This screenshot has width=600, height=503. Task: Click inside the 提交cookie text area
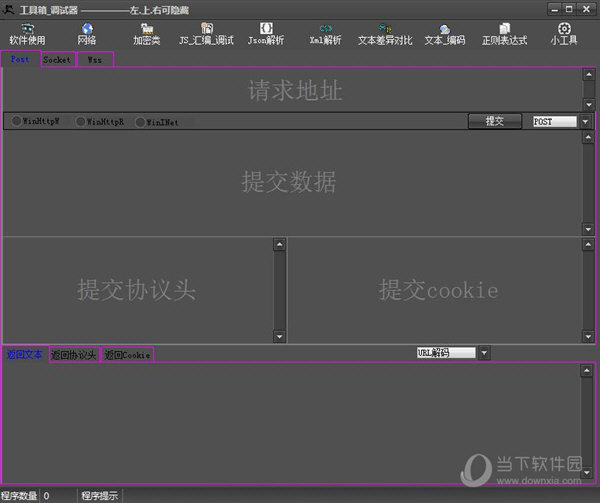tap(435, 290)
